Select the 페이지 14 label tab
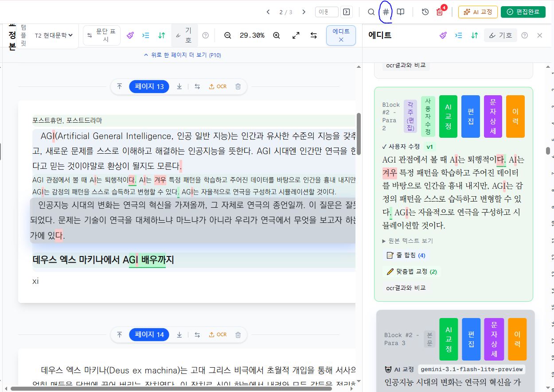 [x=149, y=334]
